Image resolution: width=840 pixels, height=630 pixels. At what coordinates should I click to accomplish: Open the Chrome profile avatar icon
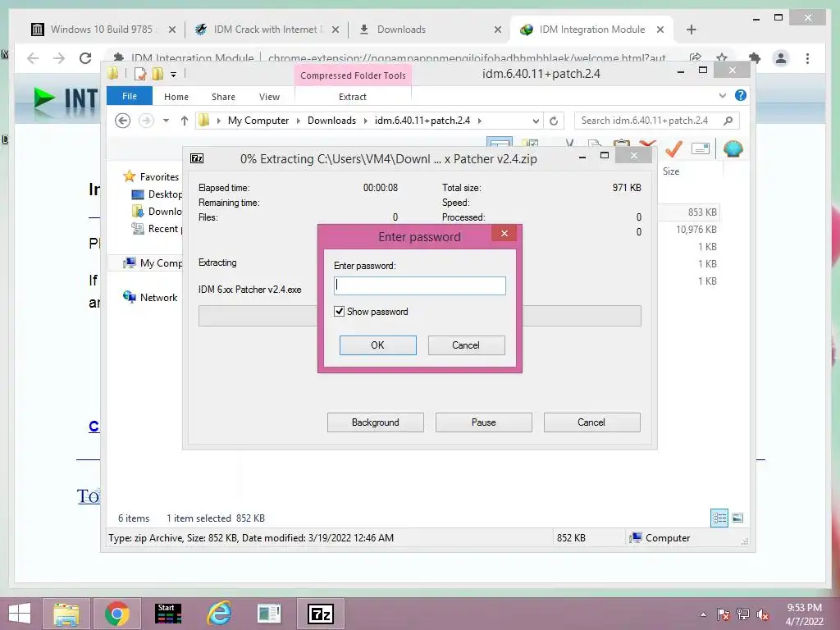tap(781, 58)
